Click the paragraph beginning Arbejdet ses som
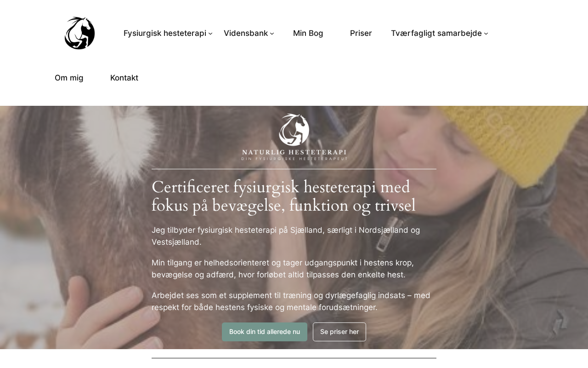Screen dimensions: 588x368 coord(291,301)
